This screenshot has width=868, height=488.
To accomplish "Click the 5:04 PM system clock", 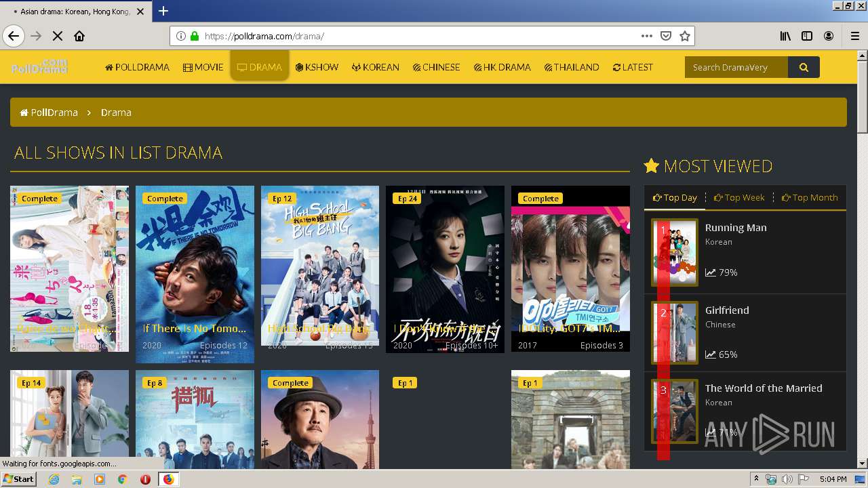I will (833, 479).
